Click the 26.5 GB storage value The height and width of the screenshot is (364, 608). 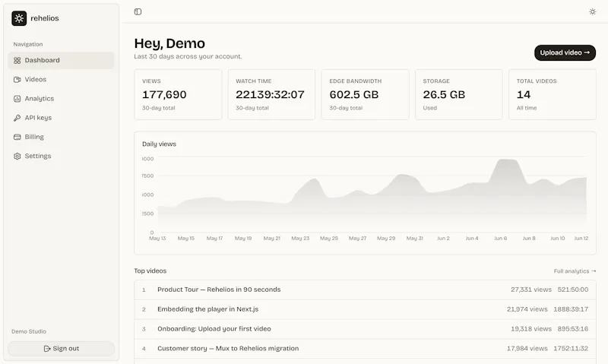pyautogui.click(x=444, y=94)
